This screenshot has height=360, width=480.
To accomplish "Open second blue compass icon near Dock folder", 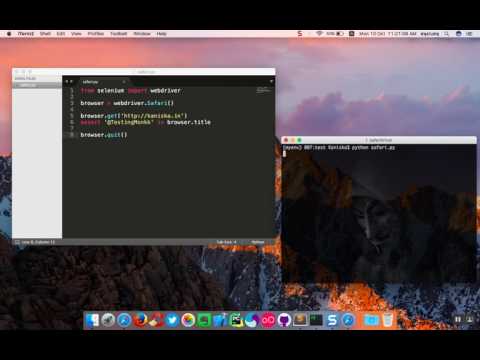I will click(x=348, y=320).
